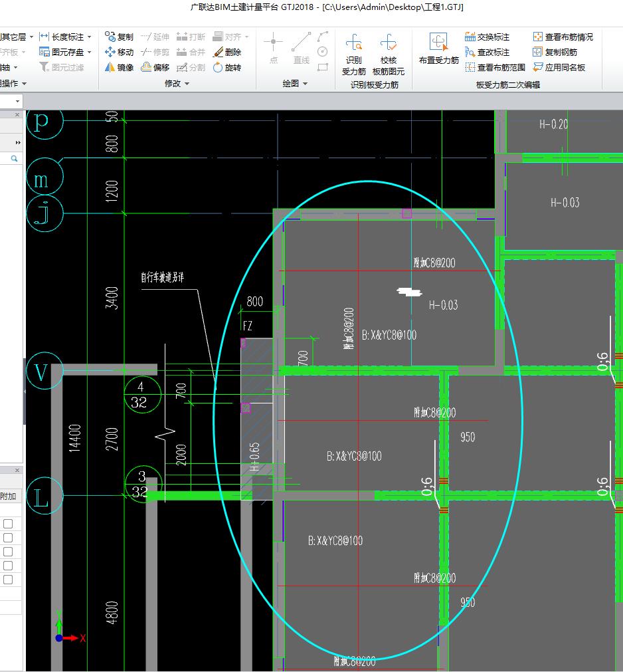Click 查看布筋范围 tool

click(x=495, y=67)
